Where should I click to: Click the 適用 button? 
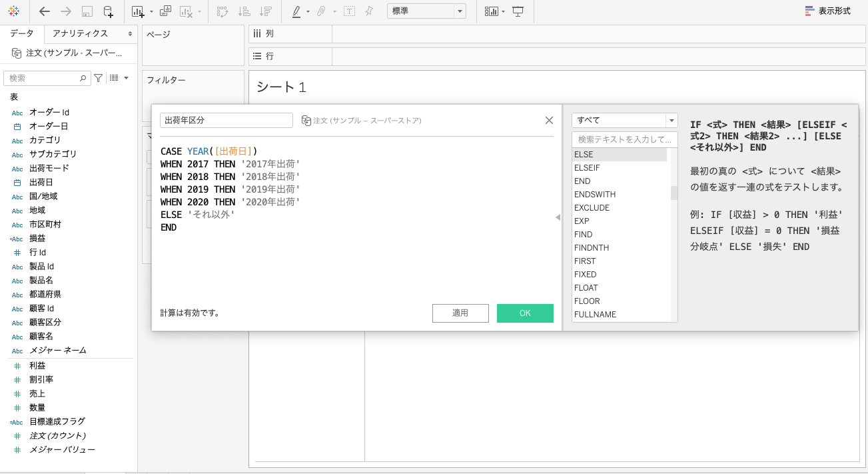tap(460, 313)
